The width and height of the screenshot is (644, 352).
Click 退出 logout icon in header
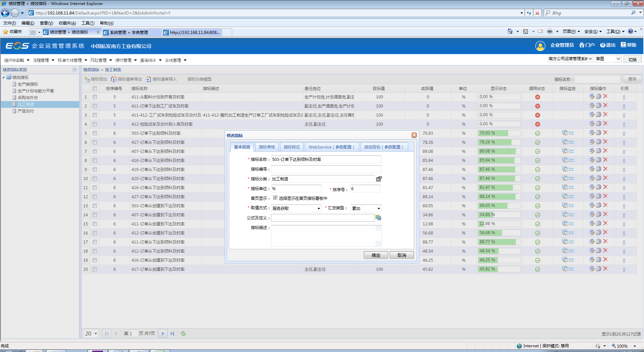point(603,45)
